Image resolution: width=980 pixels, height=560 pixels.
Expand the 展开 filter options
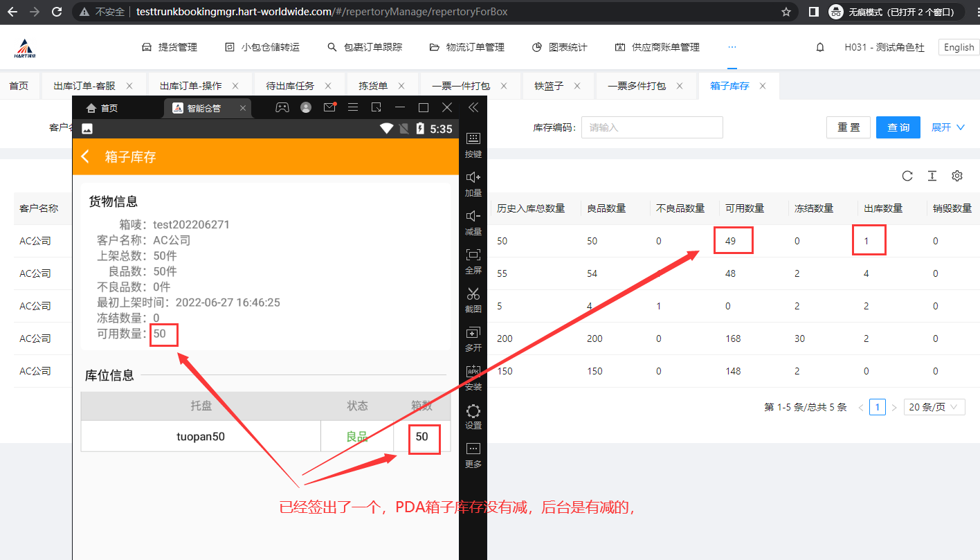point(948,127)
